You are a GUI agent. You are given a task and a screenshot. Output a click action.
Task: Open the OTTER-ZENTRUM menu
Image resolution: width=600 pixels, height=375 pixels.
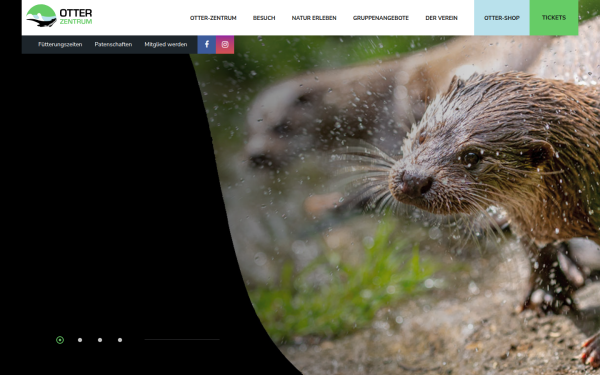coord(213,18)
